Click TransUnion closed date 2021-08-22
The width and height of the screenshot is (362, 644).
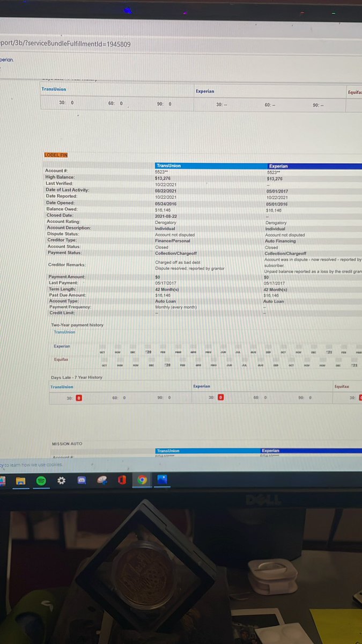[166, 216]
